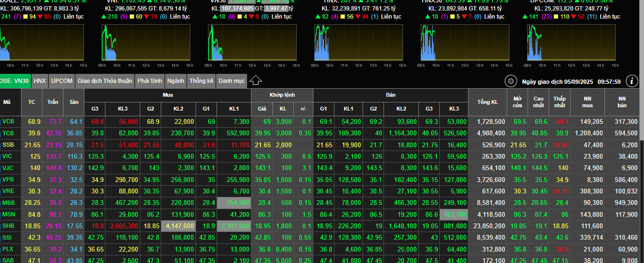Screen dimensions: 644x263
Task: Open the UPCOM tab
Action: click(x=62, y=81)
